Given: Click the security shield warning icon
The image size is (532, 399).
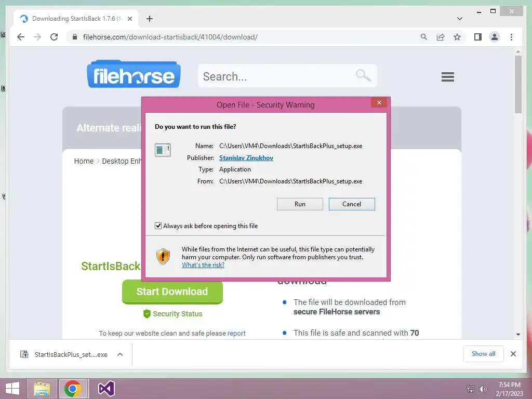Looking at the screenshot, I should pos(163,257).
